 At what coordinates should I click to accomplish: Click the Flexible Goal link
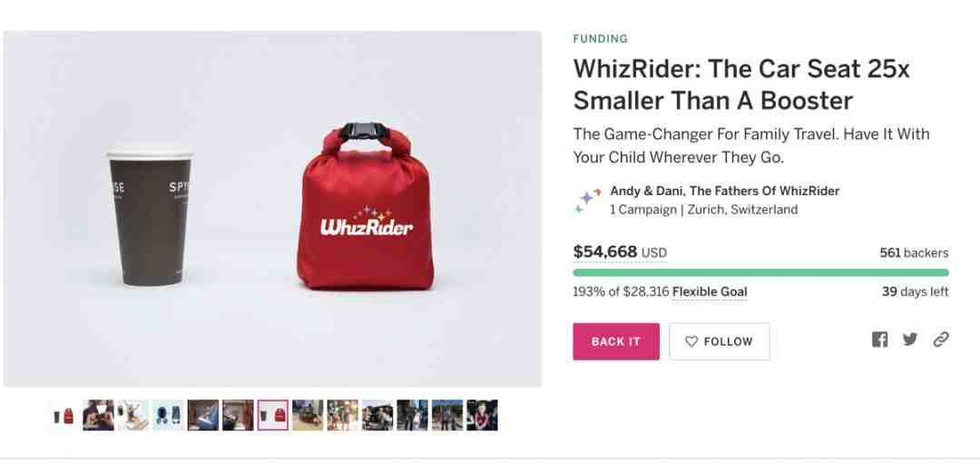[710, 292]
